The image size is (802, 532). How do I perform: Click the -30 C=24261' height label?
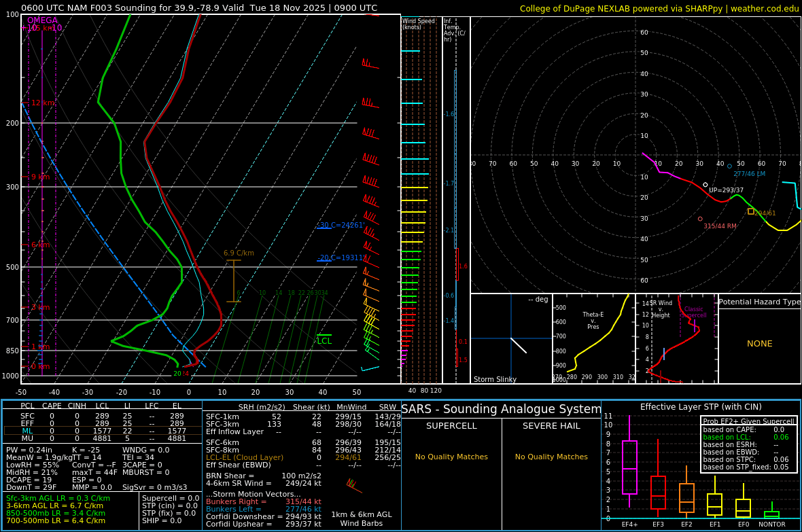[341, 225]
